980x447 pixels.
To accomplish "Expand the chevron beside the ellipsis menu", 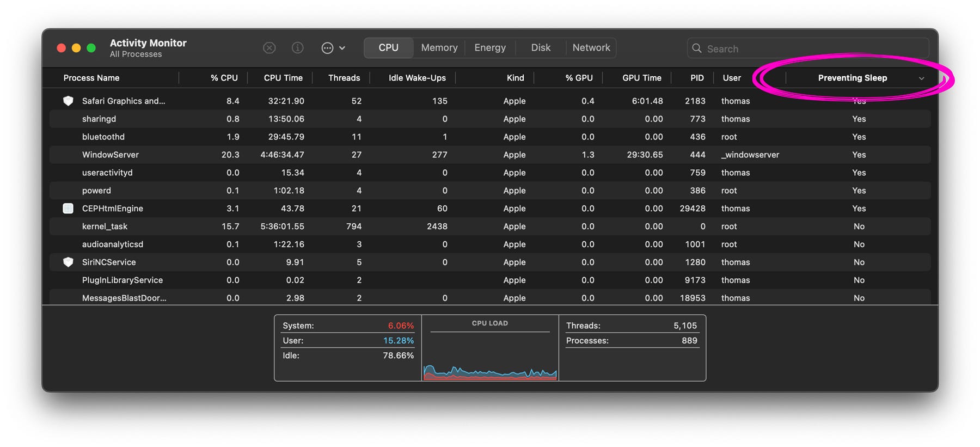I will [342, 48].
